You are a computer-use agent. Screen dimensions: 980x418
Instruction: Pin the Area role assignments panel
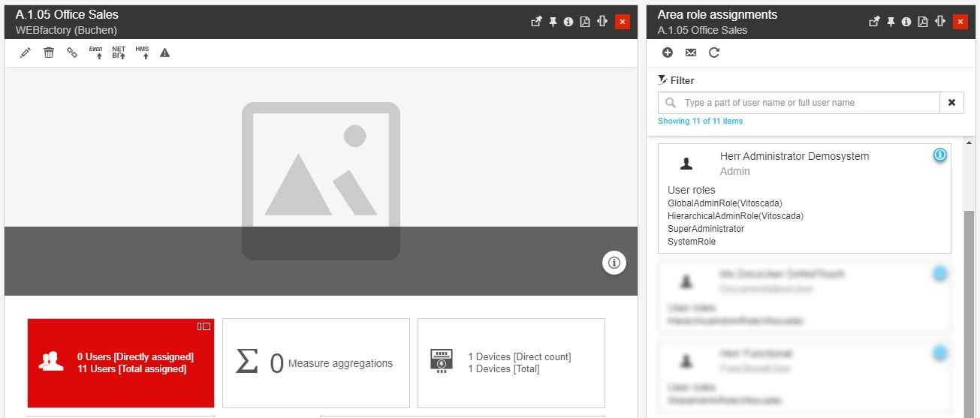coord(891,22)
